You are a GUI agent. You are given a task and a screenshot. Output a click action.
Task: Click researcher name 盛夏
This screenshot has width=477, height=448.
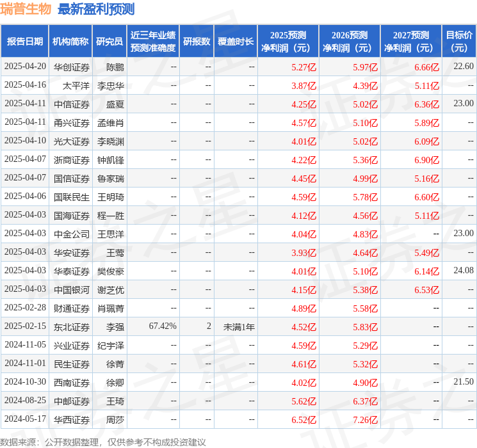(x=115, y=104)
